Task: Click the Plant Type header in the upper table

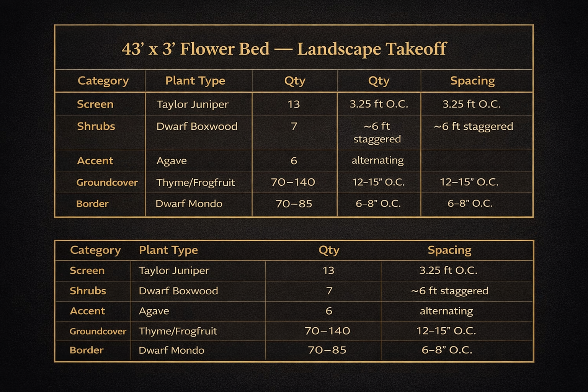Action: (x=195, y=81)
